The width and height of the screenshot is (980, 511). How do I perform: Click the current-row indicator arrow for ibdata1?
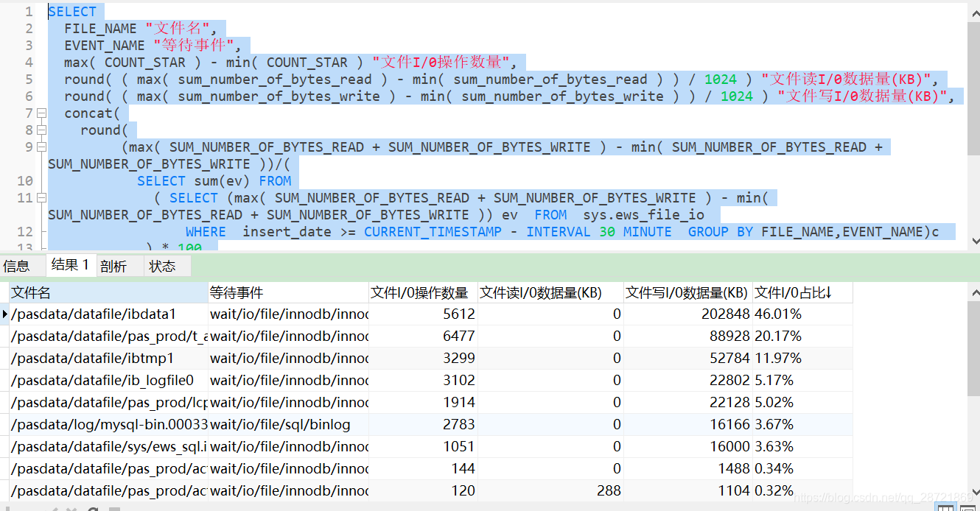[5, 314]
